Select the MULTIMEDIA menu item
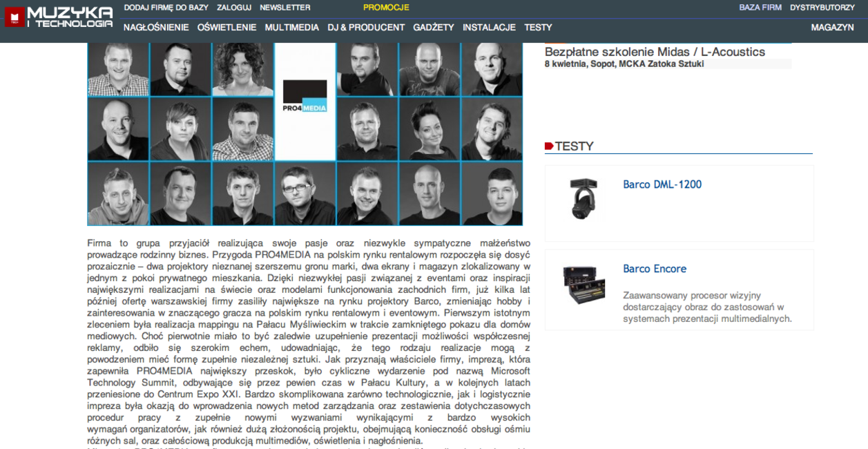The height and width of the screenshot is (449, 868). tap(292, 28)
